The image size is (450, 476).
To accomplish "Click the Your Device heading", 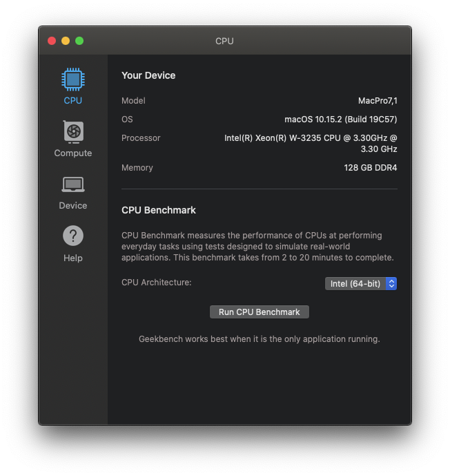I will click(148, 75).
